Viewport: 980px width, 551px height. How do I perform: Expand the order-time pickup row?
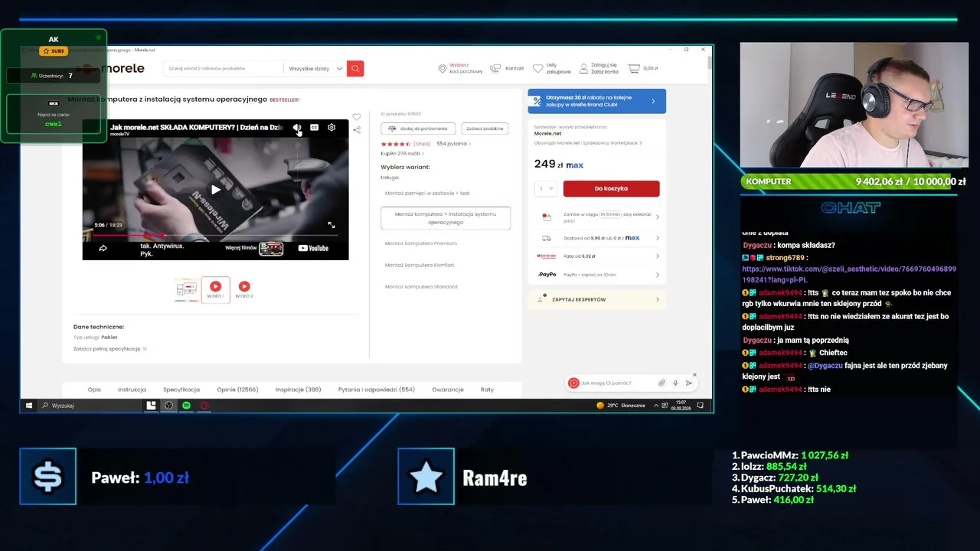point(597,217)
